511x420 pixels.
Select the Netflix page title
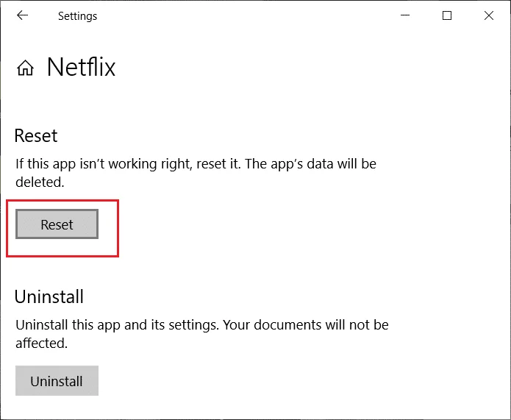81,67
